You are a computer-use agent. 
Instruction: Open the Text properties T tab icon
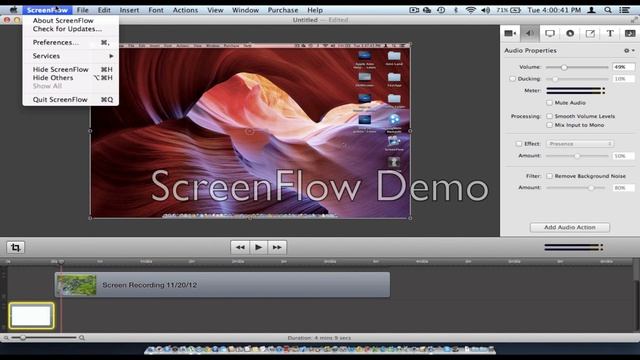tap(610, 33)
